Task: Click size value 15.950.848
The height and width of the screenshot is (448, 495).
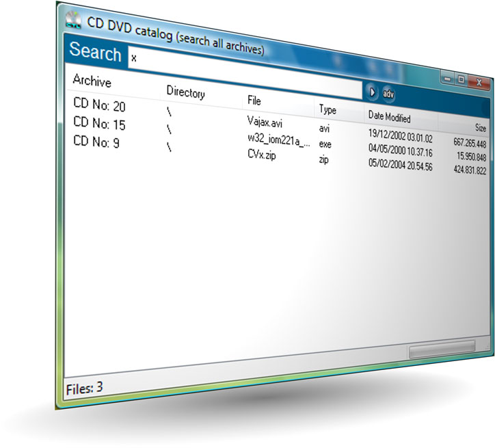Action: point(471,156)
